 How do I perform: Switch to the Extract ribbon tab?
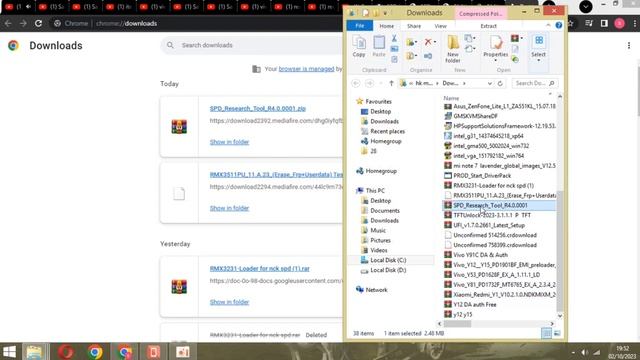(x=488, y=26)
